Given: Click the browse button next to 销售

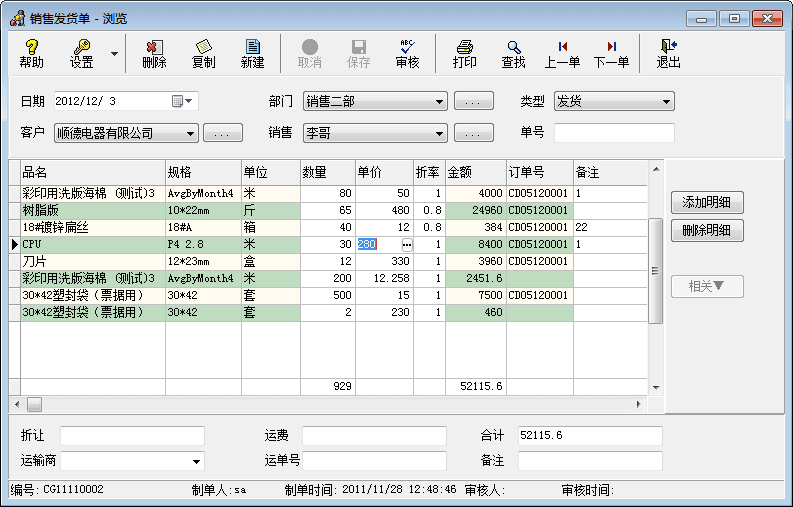Looking at the screenshot, I should point(474,133).
